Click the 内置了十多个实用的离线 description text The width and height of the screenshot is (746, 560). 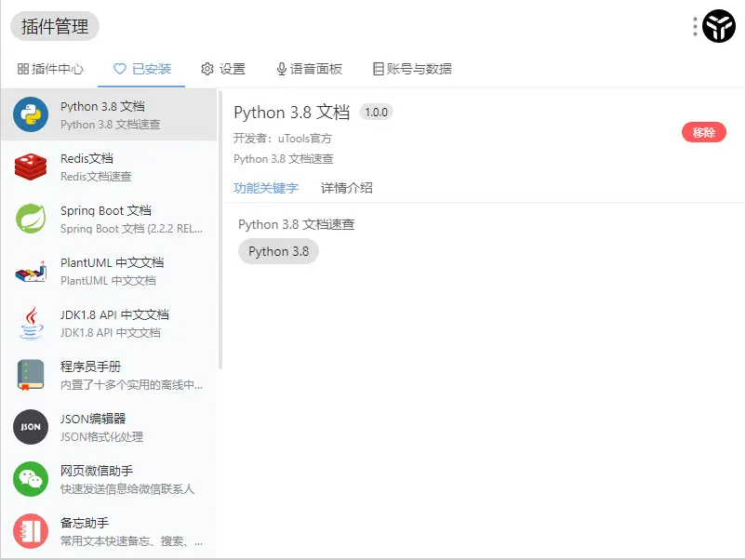click(x=131, y=385)
